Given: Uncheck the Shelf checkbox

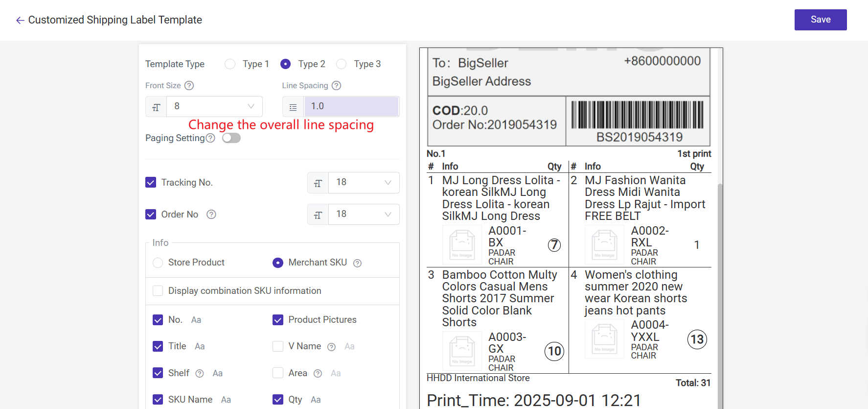Looking at the screenshot, I should 158,373.
